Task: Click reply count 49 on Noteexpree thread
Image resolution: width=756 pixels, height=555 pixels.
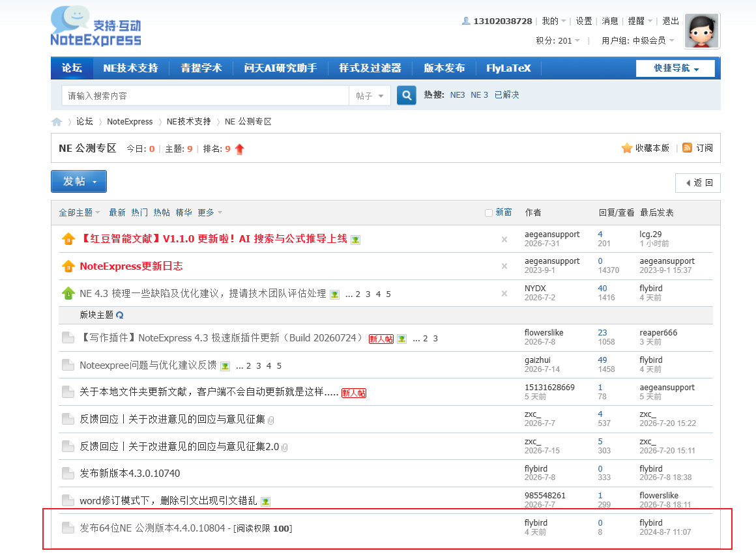Action: point(602,360)
